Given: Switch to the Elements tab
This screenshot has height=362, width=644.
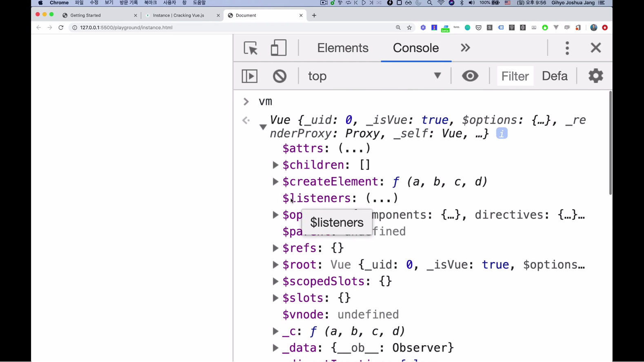Looking at the screenshot, I should point(342,48).
